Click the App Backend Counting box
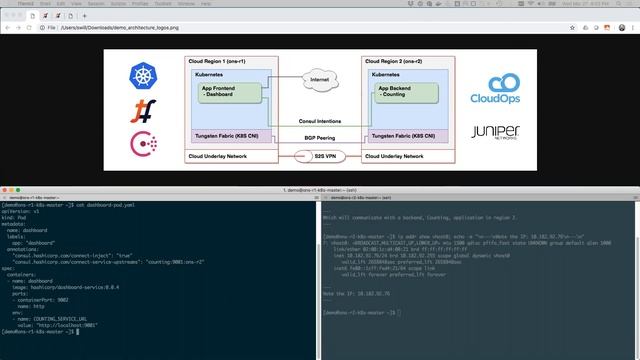Image resolution: width=640 pixels, height=360 pixels. [407, 93]
